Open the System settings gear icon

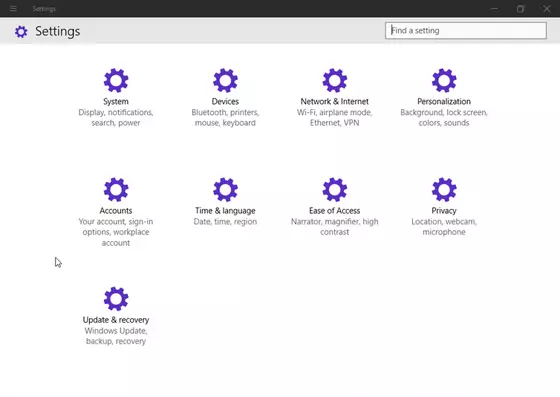click(116, 80)
